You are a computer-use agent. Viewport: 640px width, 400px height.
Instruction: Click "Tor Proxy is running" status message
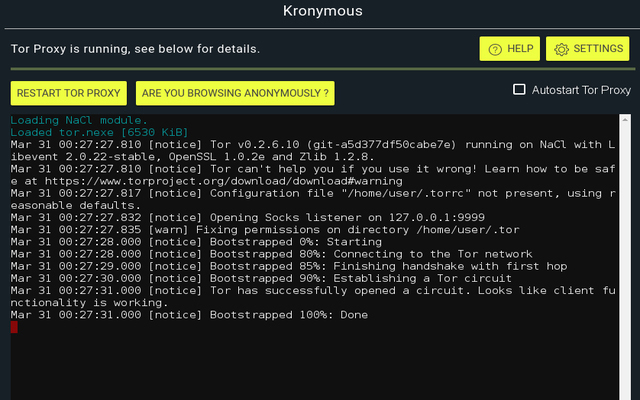[x=135, y=49]
